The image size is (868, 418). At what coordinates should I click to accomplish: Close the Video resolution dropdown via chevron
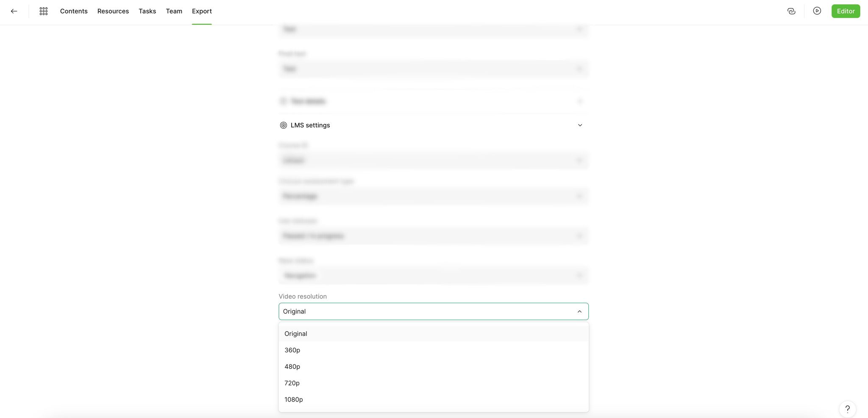click(579, 312)
